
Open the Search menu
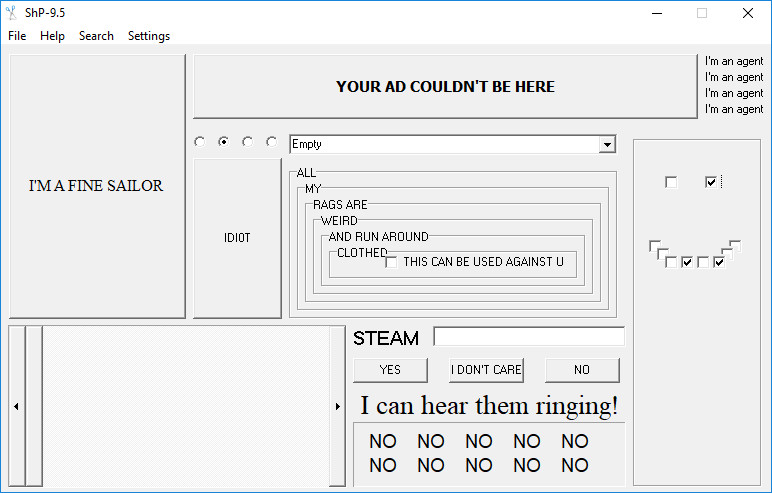point(96,36)
